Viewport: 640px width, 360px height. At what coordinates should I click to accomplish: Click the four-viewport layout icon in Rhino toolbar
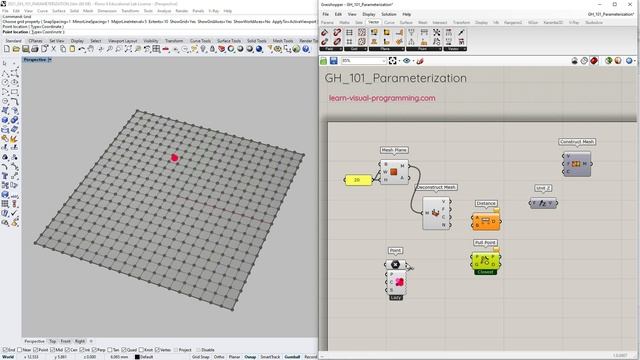pyautogui.click(x=156, y=49)
